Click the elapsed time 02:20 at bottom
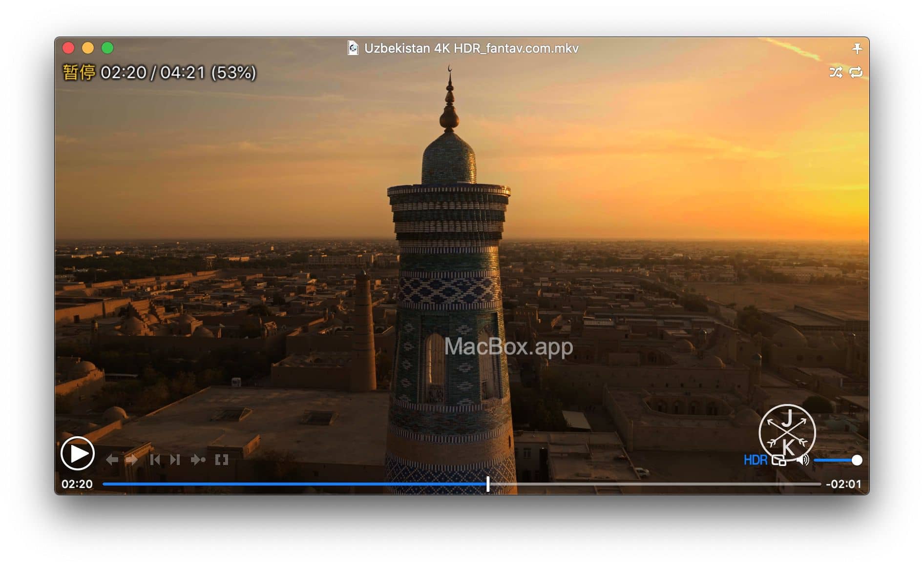The width and height of the screenshot is (924, 567). point(77,484)
